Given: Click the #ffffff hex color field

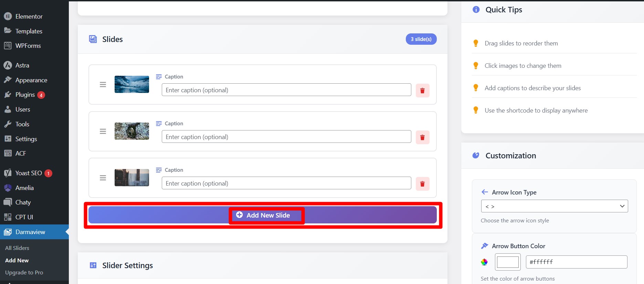Looking at the screenshot, I should click(576, 262).
